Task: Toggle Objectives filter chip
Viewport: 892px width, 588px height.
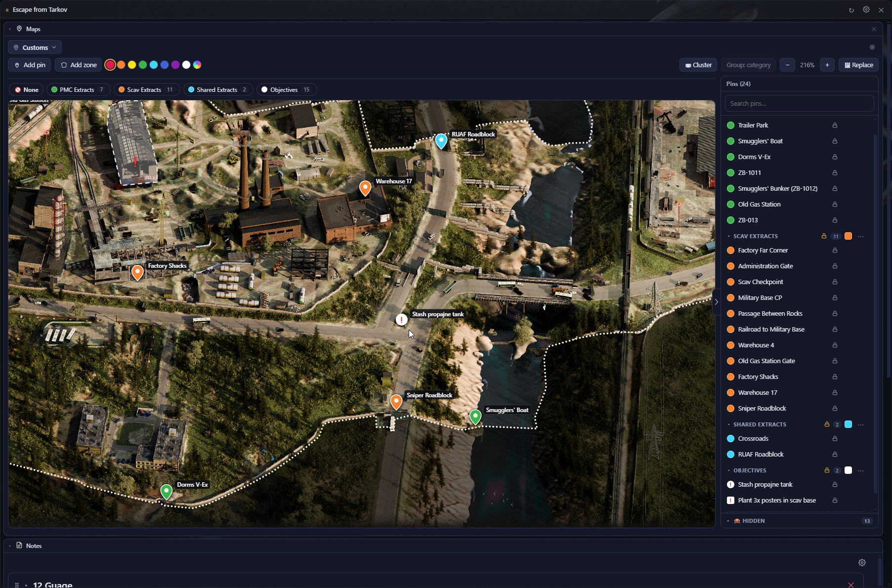Action: 287,89
